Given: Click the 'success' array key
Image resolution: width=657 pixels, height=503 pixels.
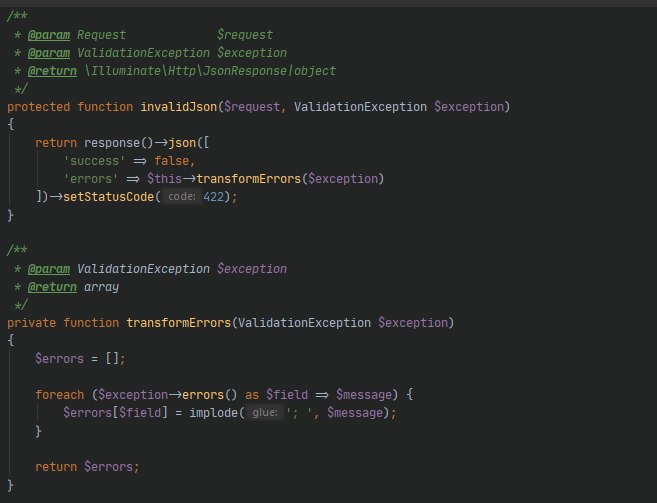Looking at the screenshot, I should [94, 161].
